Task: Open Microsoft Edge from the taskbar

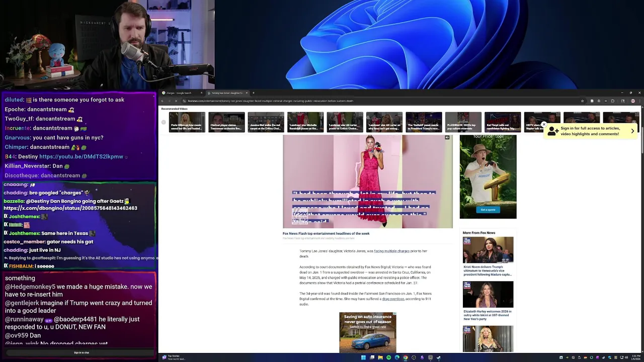Action: 397,357
